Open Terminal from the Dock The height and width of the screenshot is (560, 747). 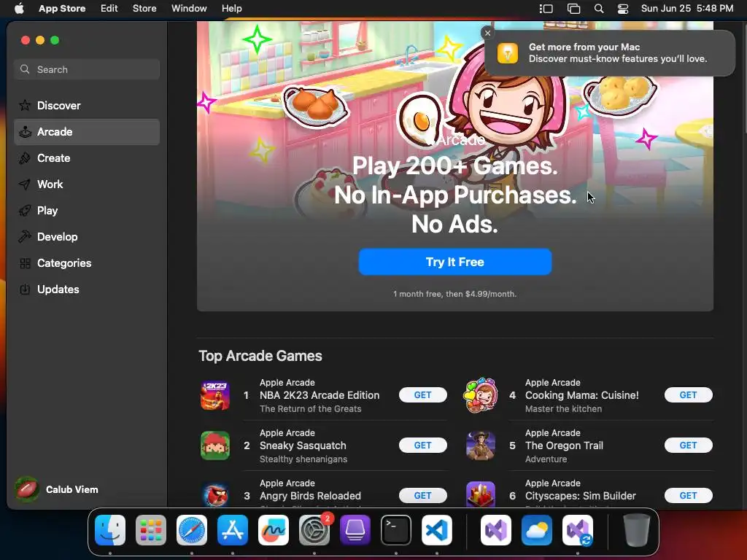pos(396,530)
